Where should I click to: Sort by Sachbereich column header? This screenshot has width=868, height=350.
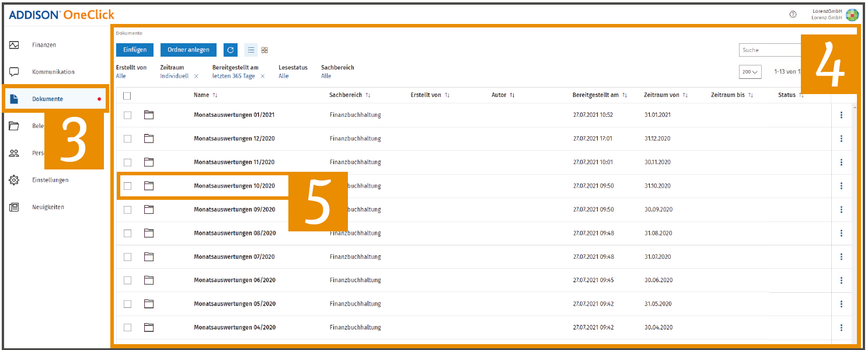[x=350, y=95]
